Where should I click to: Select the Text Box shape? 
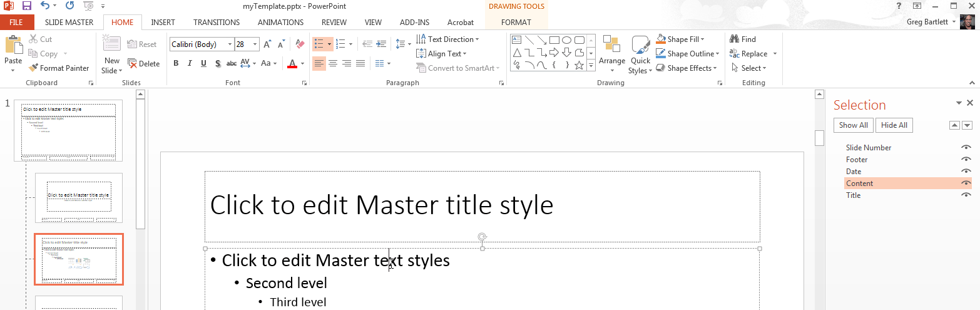tap(517, 40)
